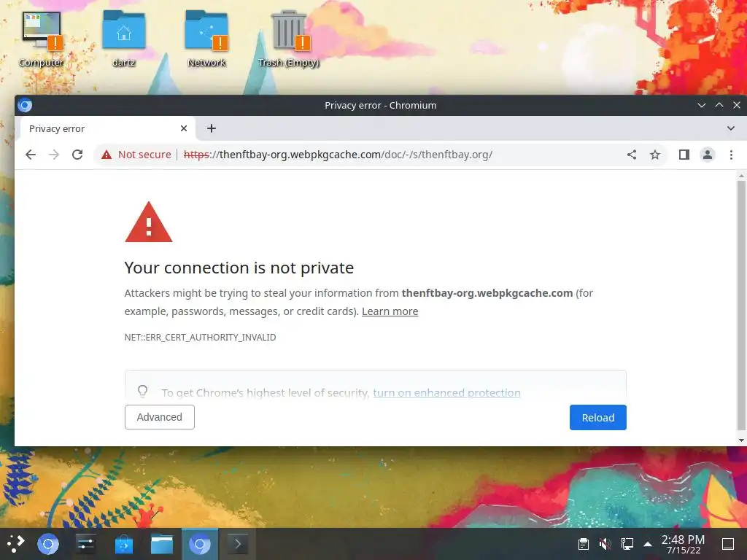This screenshot has height=560, width=747.
Task: Open System Settings from the taskbar
Action: click(x=86, y=544)
